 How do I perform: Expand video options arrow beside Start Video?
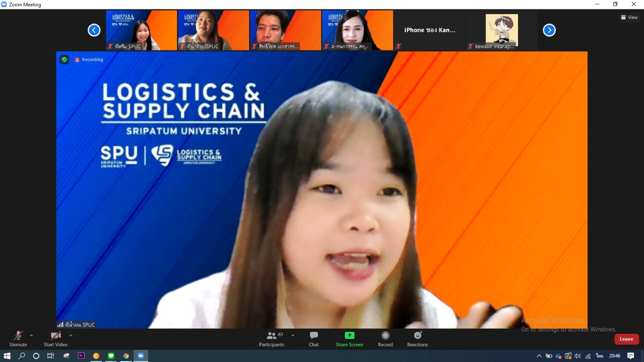[71, 336]
